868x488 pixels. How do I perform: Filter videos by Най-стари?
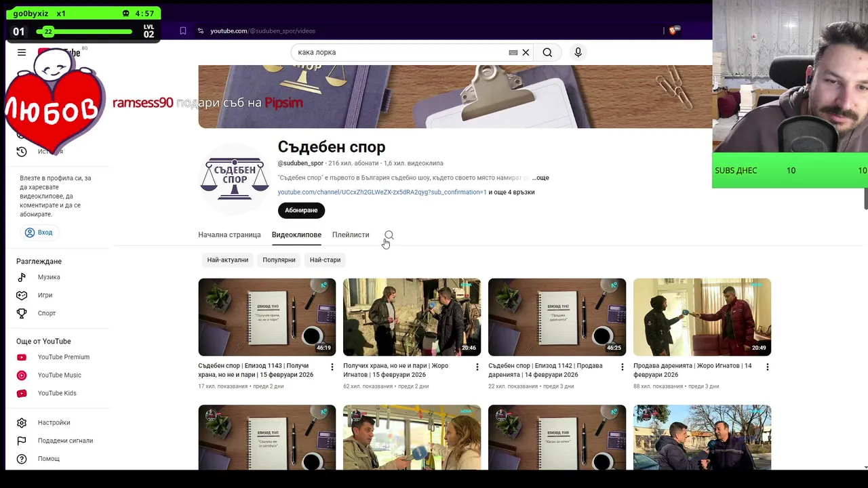tap(325, 260)
